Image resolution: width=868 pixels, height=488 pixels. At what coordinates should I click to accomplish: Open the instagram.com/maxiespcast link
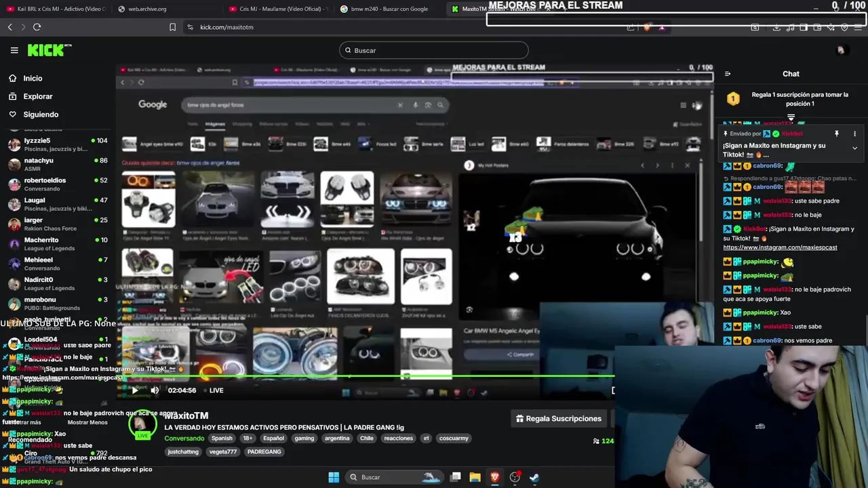tap(780, 247)
